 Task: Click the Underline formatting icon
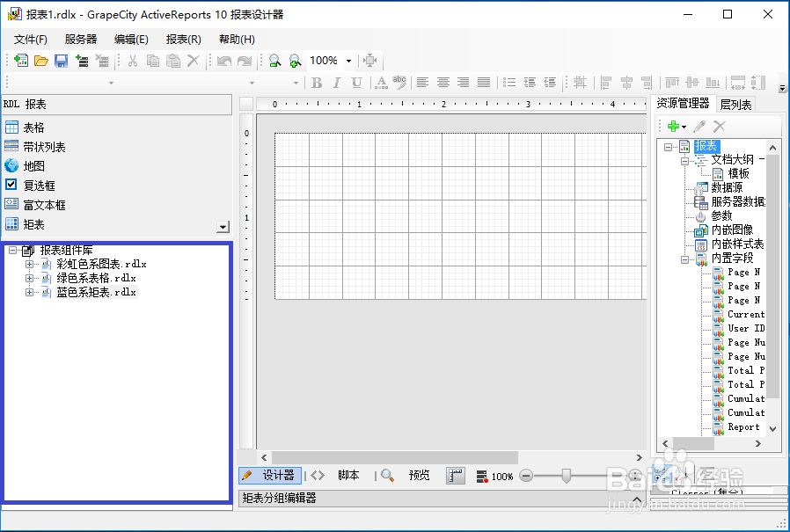[x=356, y=83]
